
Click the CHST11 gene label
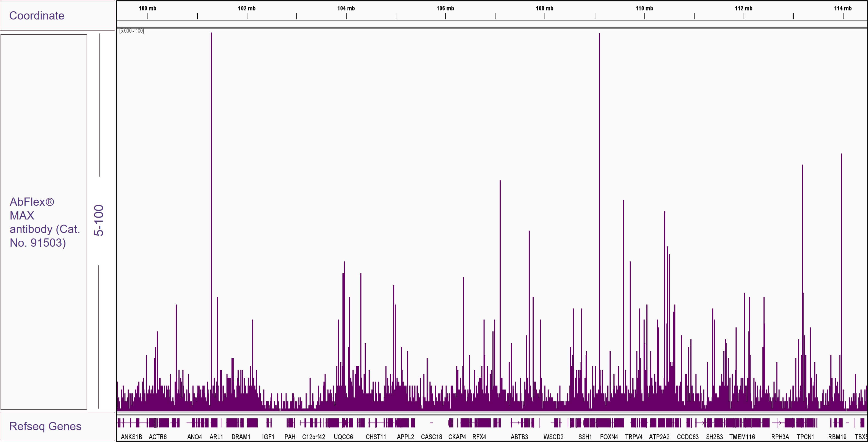[376, 437]
